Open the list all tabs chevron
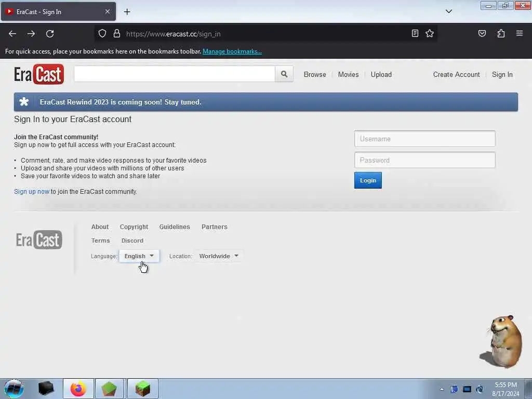 pos(448,11)
